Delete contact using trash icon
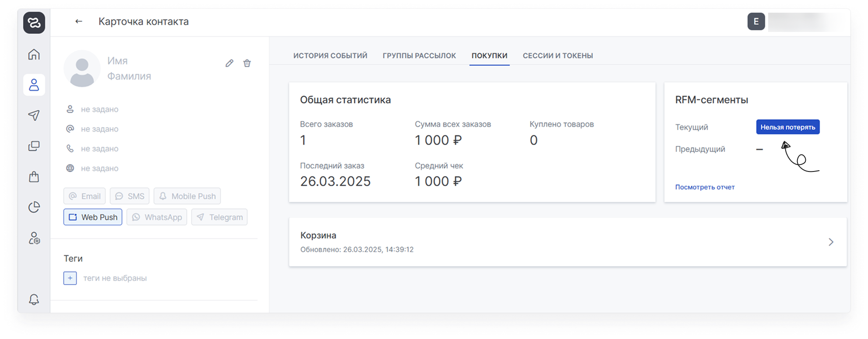 [x=247, y=63]
